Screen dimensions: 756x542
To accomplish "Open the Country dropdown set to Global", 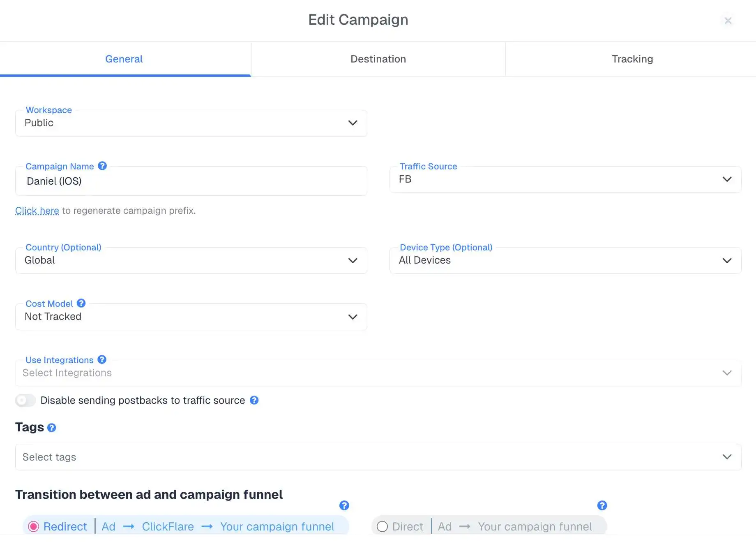I will tap(191, 260).
